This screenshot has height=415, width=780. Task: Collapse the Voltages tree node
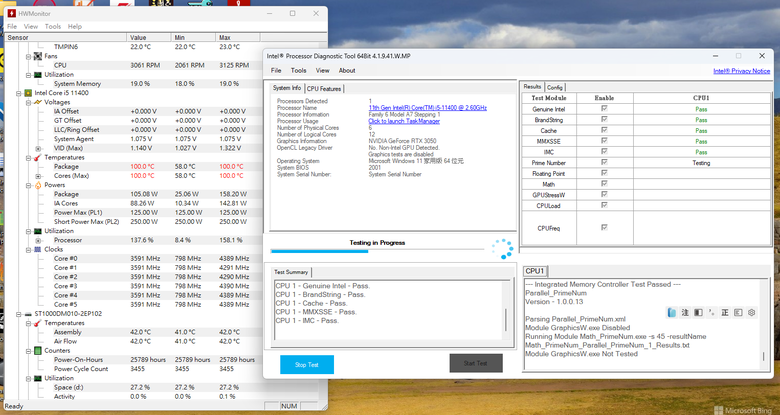[28, 102]
